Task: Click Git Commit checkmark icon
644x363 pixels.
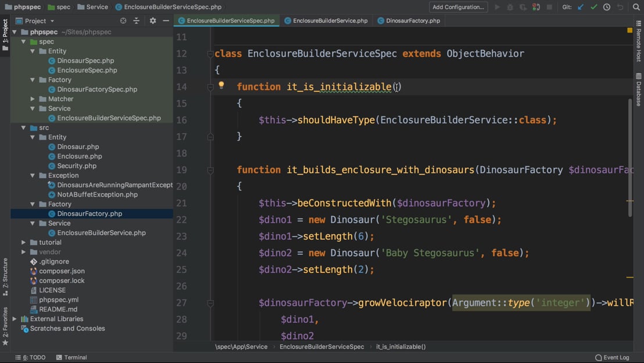Action: tap(594, 7)
